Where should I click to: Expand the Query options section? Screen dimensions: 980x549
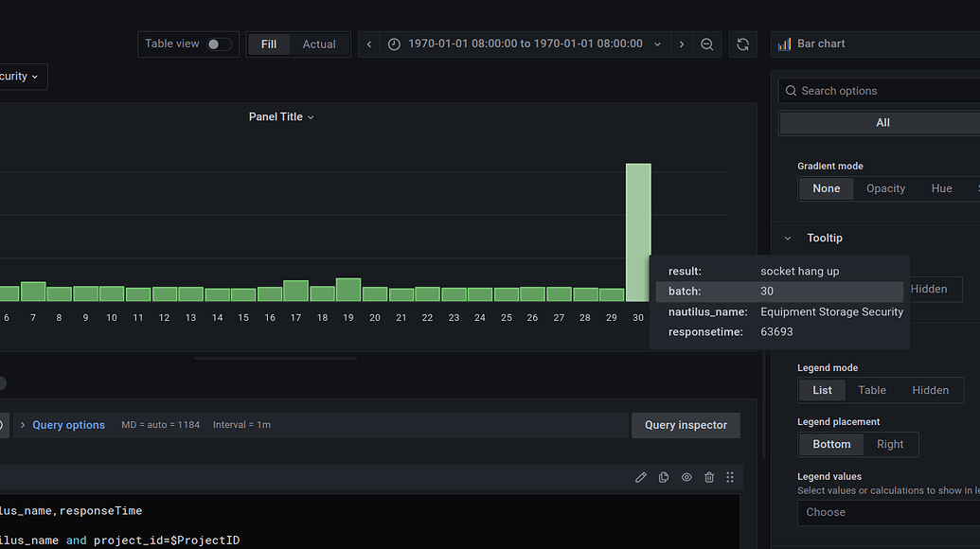[x=68, y=425]
